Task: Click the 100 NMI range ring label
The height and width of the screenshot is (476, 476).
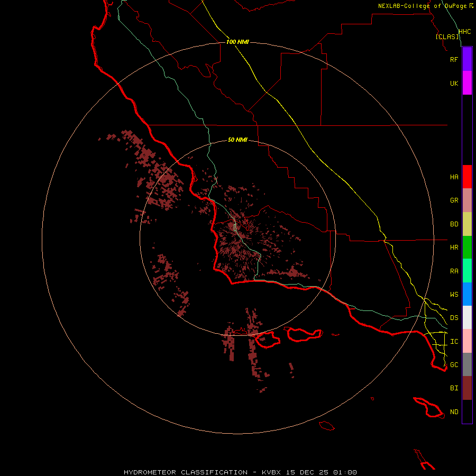Action: pyautogui.click(x=237, y=42)
